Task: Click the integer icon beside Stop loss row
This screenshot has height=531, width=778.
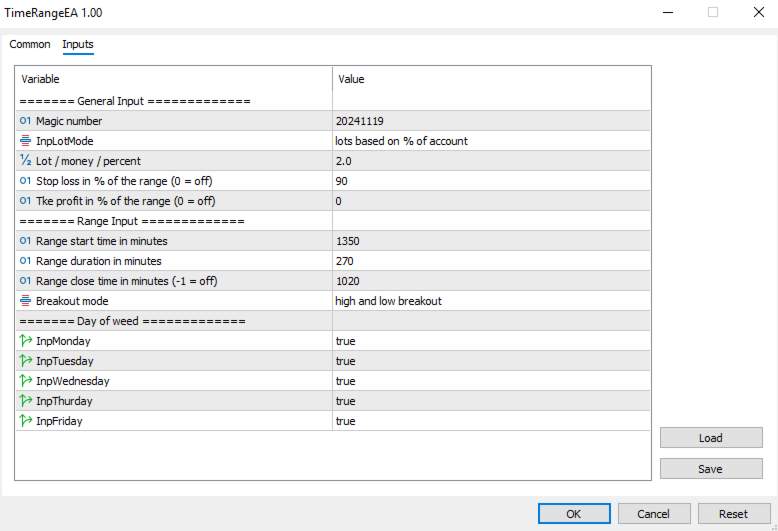Action: (25, 181)
